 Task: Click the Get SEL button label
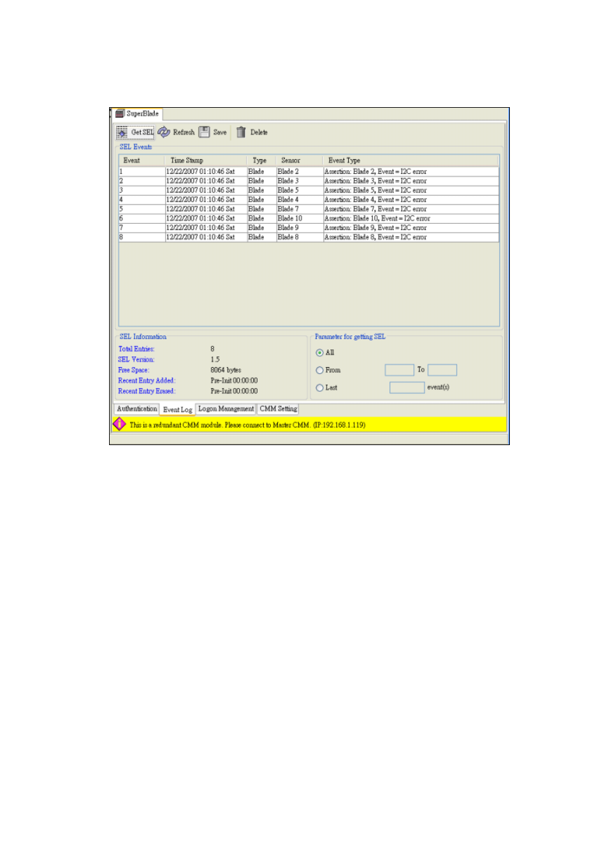click(142, 133)
